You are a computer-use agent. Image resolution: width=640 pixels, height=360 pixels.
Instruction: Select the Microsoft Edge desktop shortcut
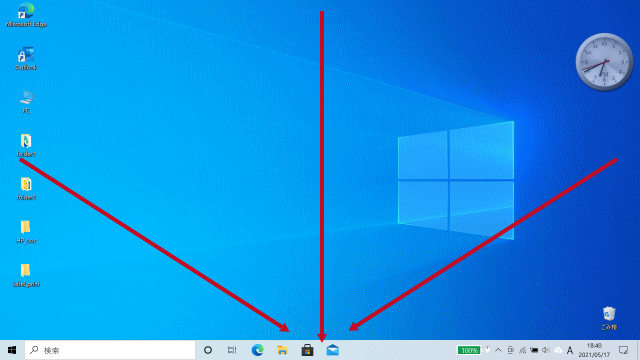click(26, 15)
